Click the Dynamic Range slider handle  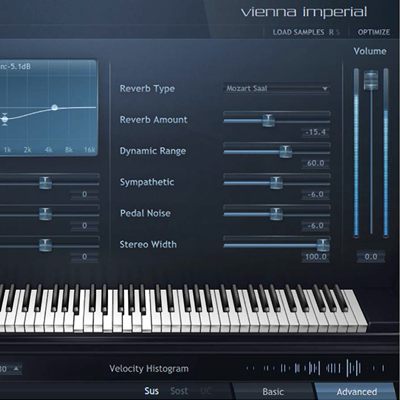pos(286,151)
